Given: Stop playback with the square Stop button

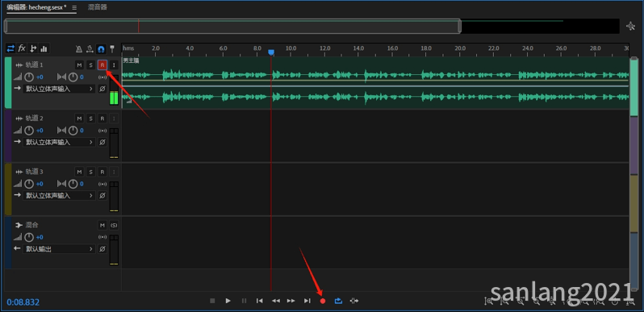Looking at the screenshot, I should (212, 301).
